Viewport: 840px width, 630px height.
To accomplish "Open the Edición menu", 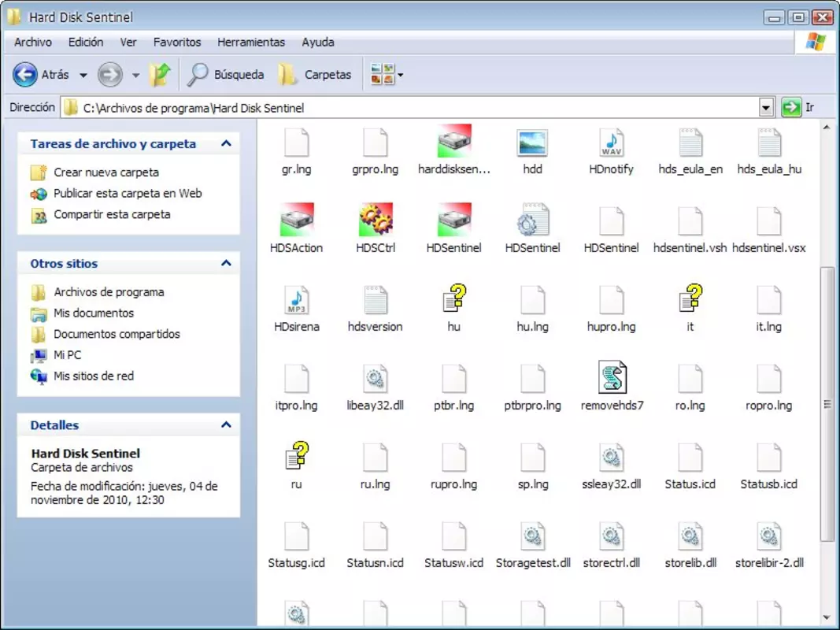I will click(86, 42).
